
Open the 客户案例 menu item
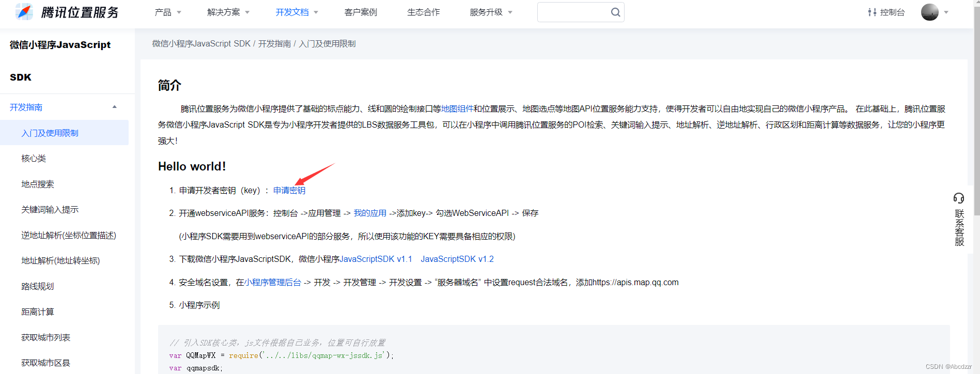361,12
